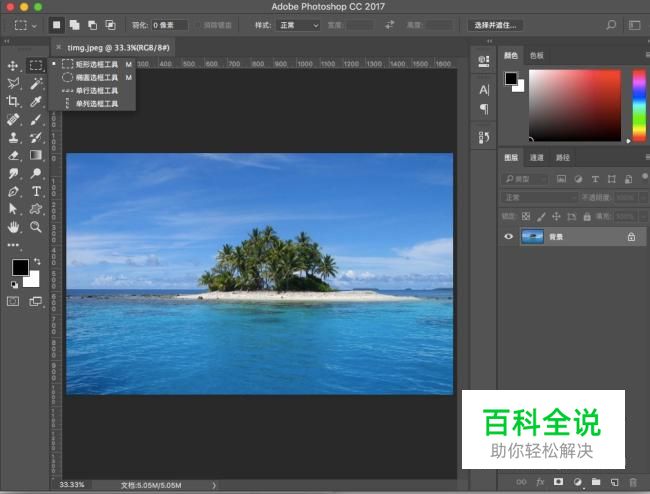
Task: Choose 椭圆选框工具 from the flyout menu
Action: (96, 77)
